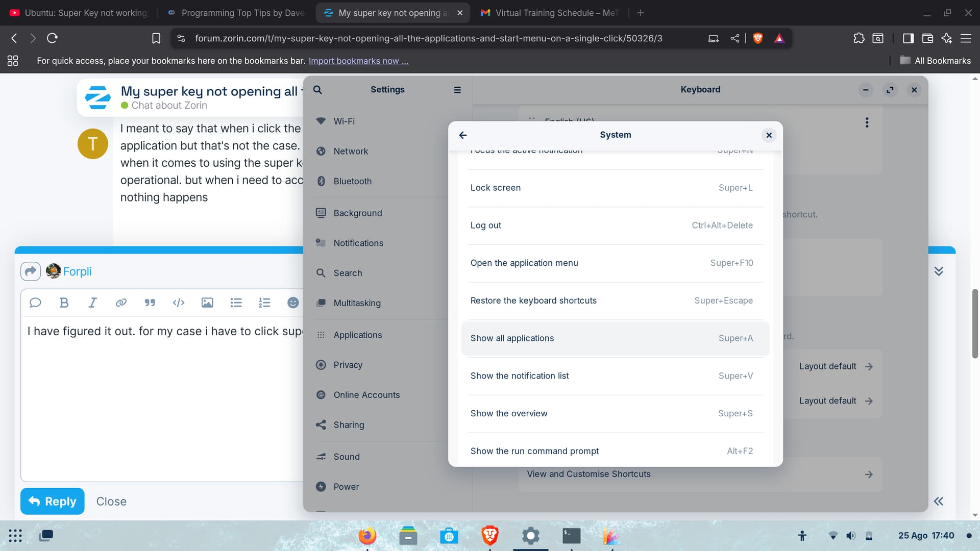This screenshot has height=551, width=980.
Task: Click the bulleted list icon
Action: tap(236, 303)
